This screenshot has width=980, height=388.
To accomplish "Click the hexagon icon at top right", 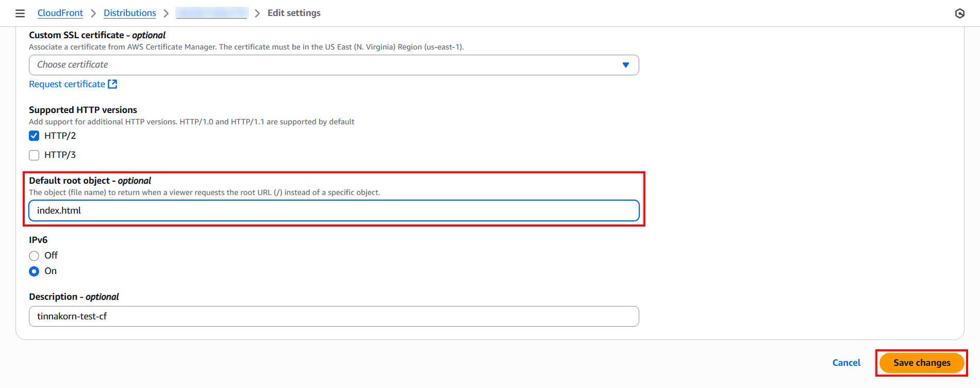I will (959, 13).
